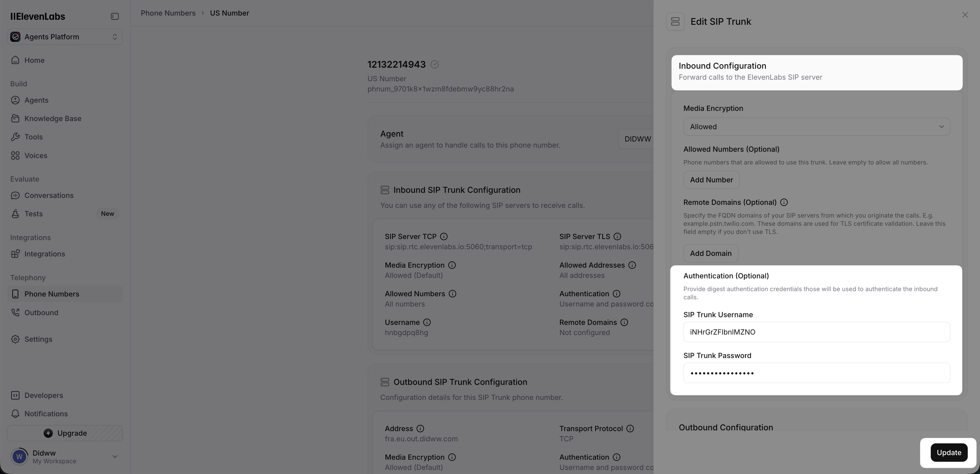Open the Media Encryption dropdown
This screenshot has width=980, height=474.
(x=816, y=127)
